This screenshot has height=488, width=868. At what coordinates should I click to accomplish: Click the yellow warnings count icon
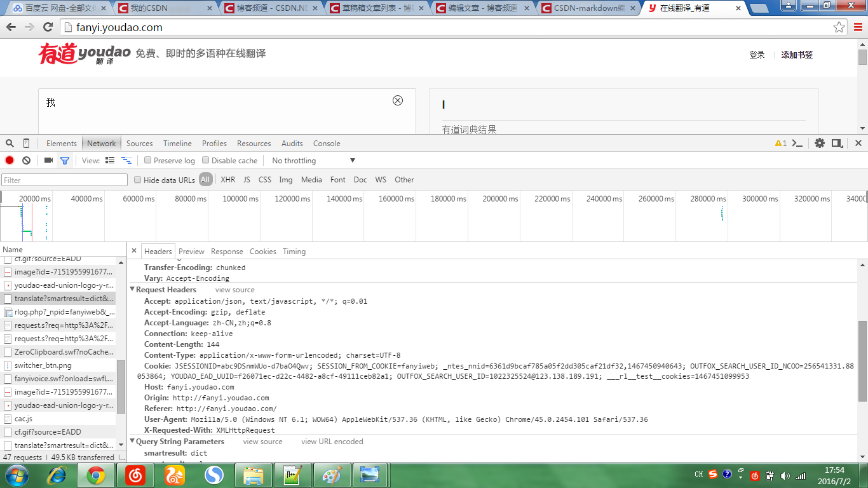(x=781, y=144)
